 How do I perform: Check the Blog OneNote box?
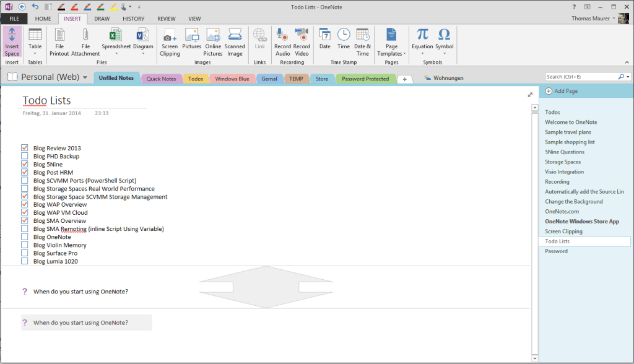(25, 236)
